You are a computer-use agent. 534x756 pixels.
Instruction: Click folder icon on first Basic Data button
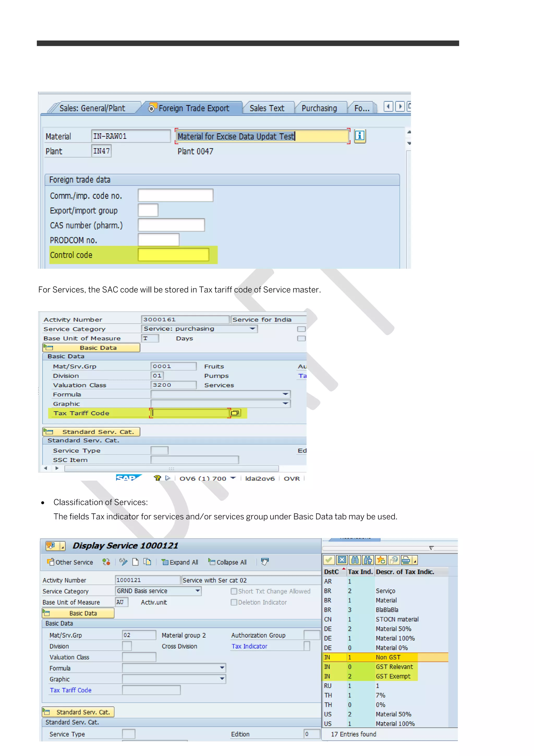[48, 347]
